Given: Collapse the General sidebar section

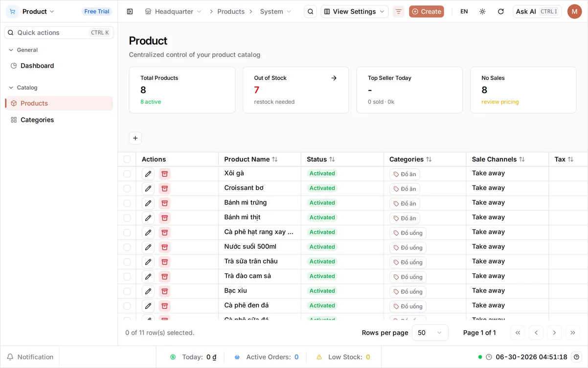Looking at the screenshot, I should tap(23, 50).
